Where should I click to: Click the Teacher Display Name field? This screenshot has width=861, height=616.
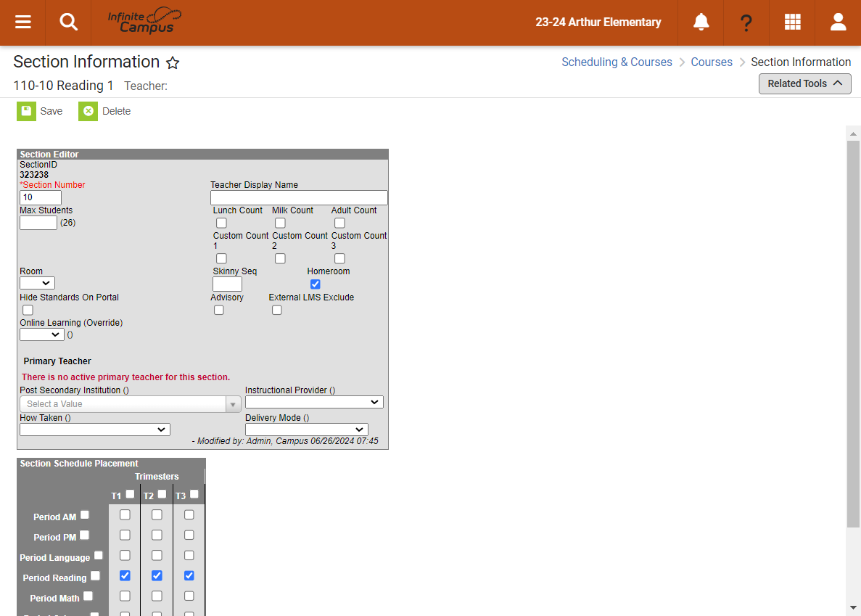[x=299, y=197]
